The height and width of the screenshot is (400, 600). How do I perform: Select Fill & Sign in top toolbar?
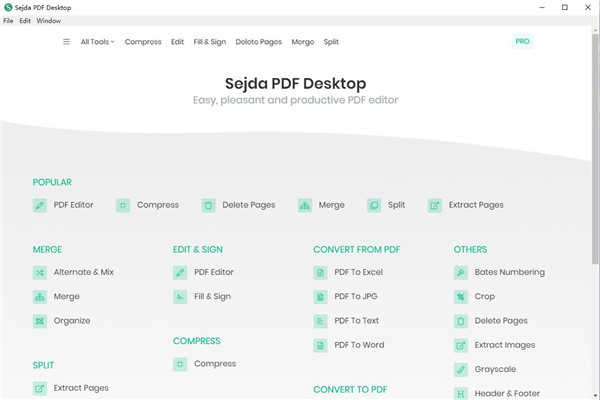pos(210,42)
